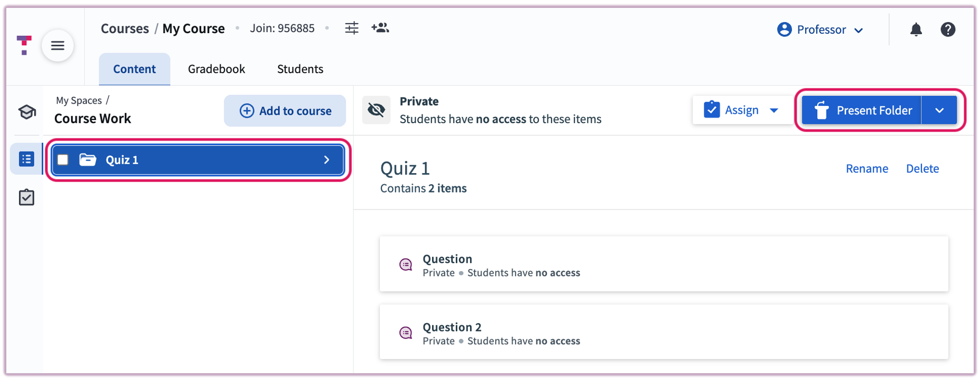The height and width of the screenshot is (379, 980).
Task: Switch to the Gradebook tab
Action: 216,68
